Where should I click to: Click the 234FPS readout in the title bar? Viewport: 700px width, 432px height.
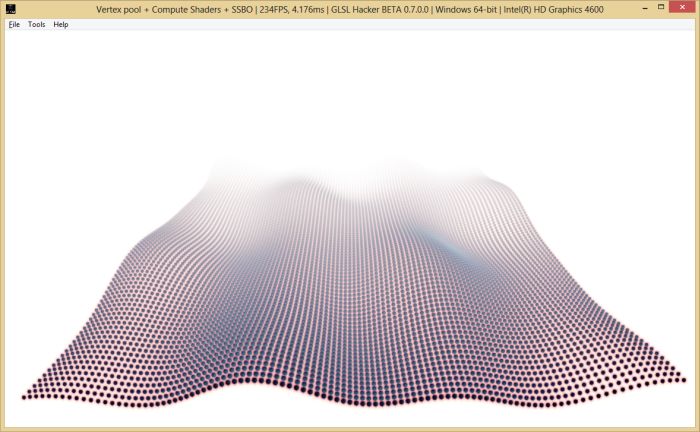(275, 9)
